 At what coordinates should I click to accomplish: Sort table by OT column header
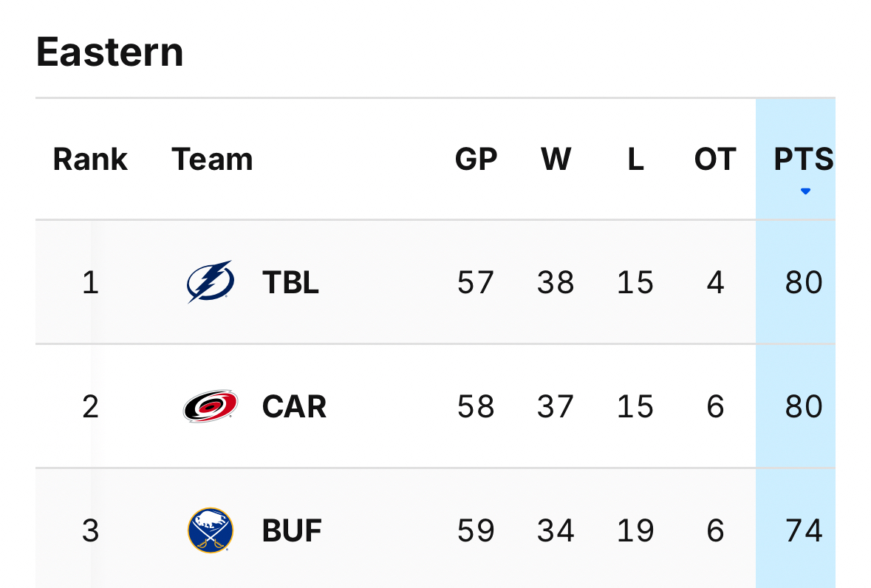715,160
